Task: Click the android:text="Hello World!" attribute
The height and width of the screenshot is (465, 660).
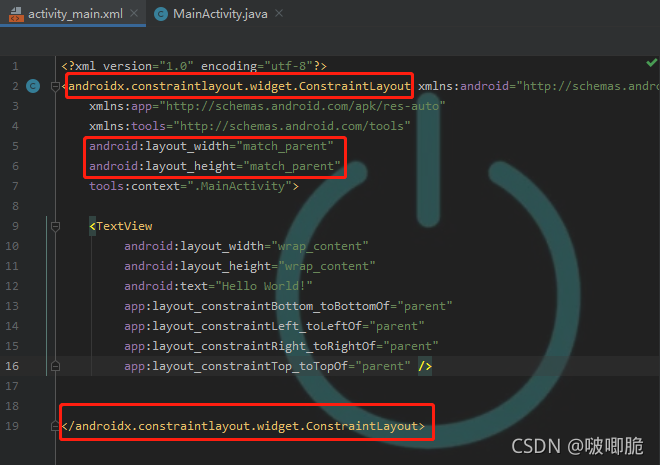Action: (x=218, y=286)
